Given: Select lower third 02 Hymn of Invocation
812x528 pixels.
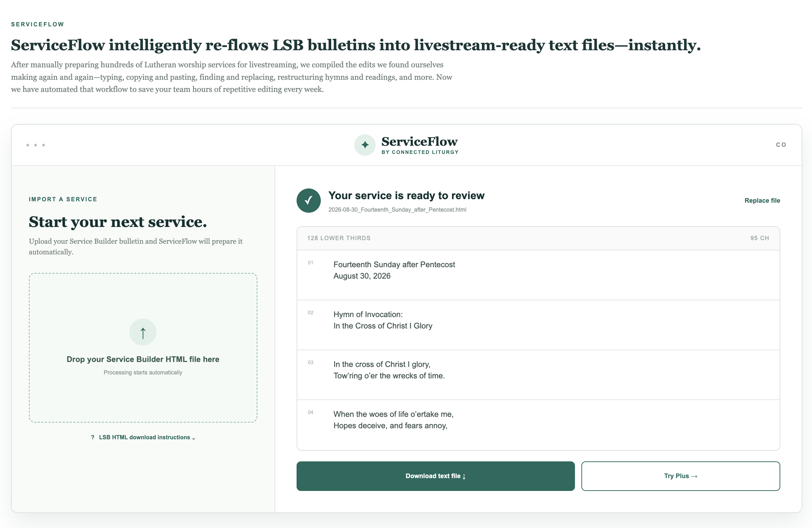Looking at the screenshot, I should pyautogui.click(x=538, y=325).
